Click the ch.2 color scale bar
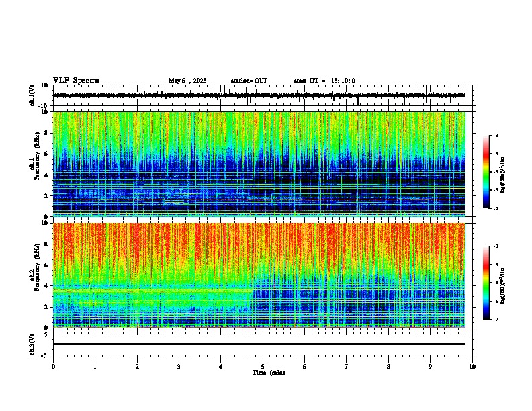532x411 pixels. (486, 283)
